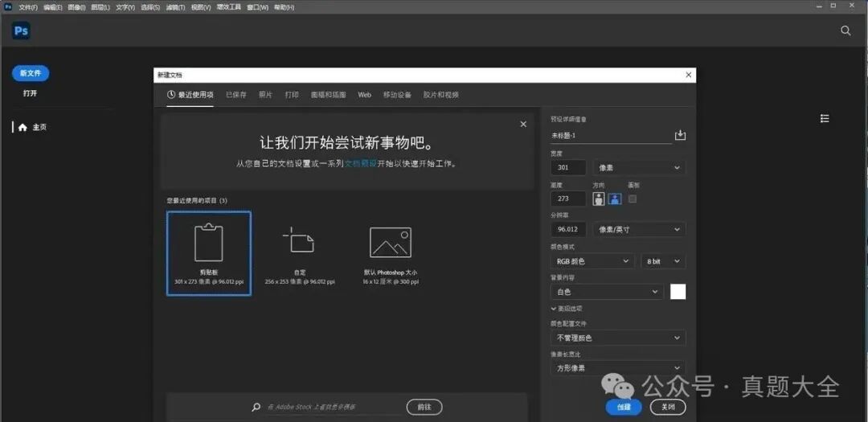Click the height field showing 273
Image resolution: width=868 pixels, height=422 pixels.
point(568,199)
